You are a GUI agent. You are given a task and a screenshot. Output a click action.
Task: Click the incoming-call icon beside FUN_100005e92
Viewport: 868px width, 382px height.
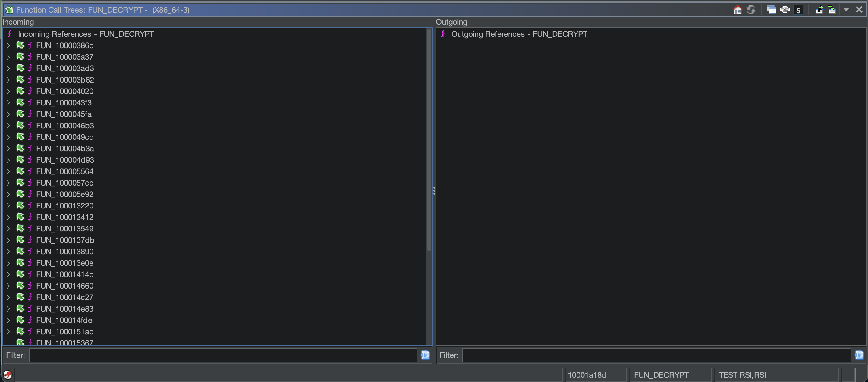pyautogui.click(x=20, y=194)
